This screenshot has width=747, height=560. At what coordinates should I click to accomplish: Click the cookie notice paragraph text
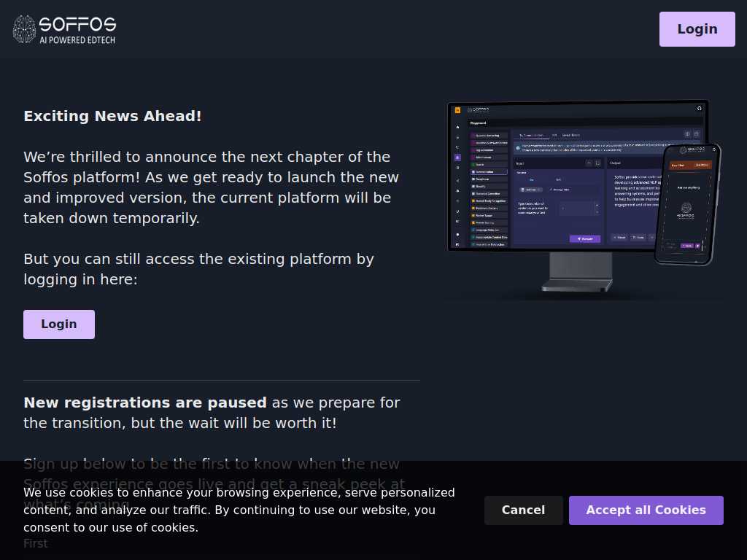[x=239, y=510]
